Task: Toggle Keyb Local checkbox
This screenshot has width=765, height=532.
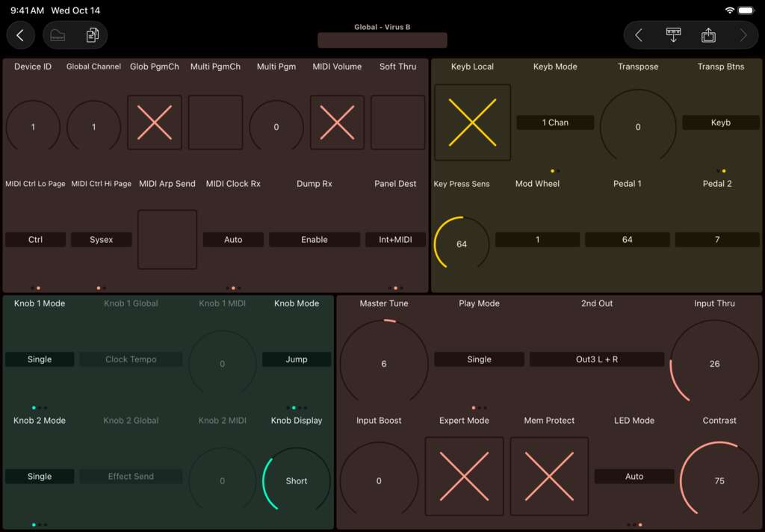Action: [472, 122]
